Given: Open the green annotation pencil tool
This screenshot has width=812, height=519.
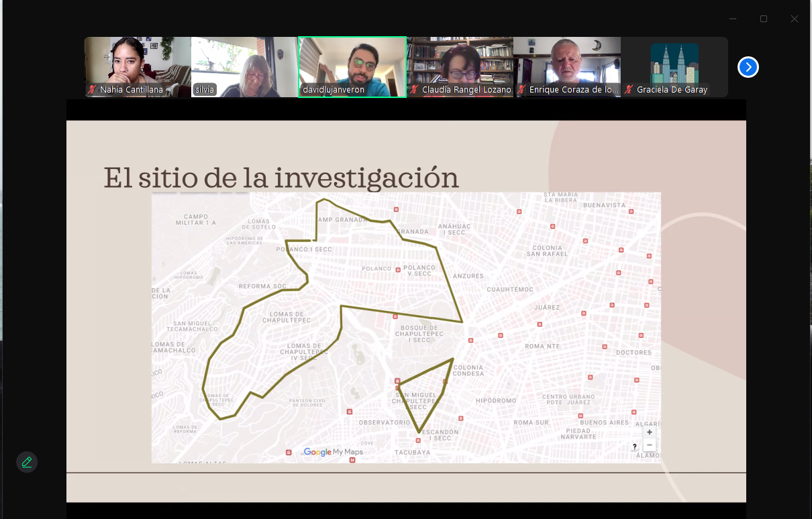Looking at the screenshot, I should tap(27, 462).
